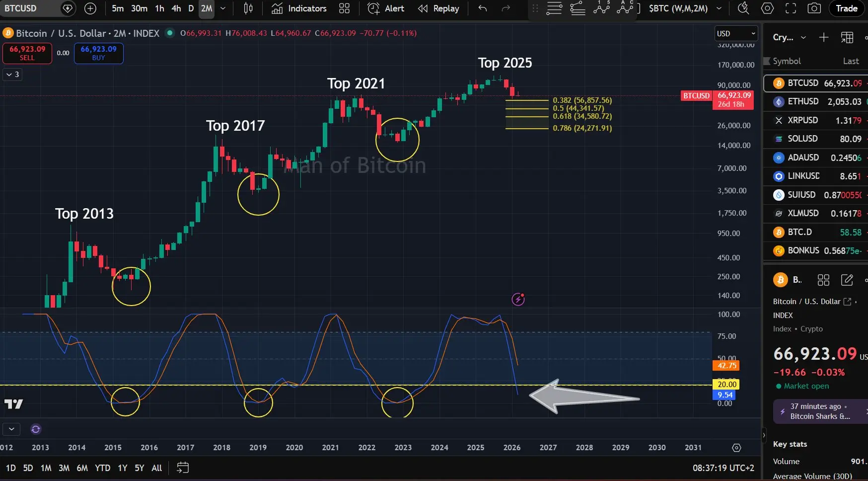Select LINKUSD in the watchlist
This screenshot has width=868, height=481.
(816, 176)
